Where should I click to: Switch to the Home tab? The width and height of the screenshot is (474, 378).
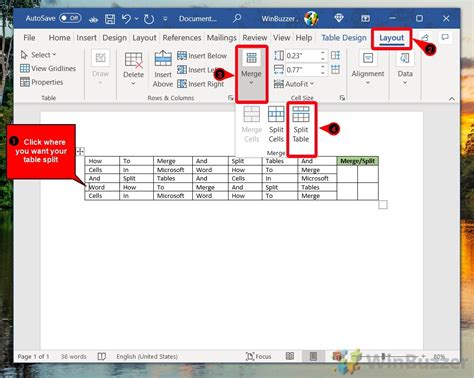[59, 38]
